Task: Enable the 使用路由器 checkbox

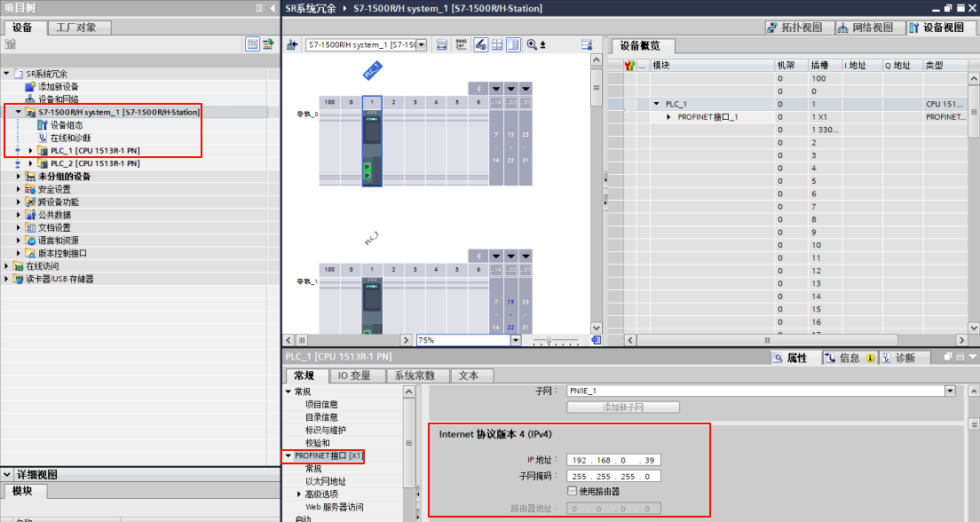Action: (572, 491)
